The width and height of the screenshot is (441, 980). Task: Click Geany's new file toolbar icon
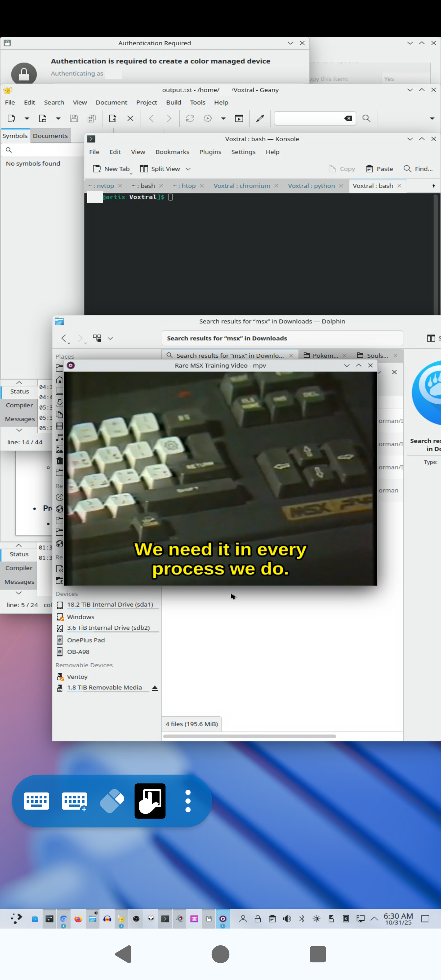(11, 118)
